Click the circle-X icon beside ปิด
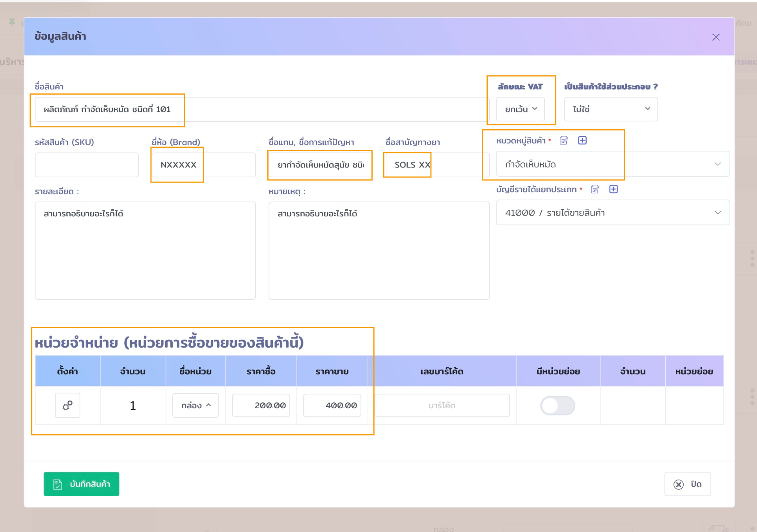This screenshot has height=532, width=757. (x=678, y=484)
